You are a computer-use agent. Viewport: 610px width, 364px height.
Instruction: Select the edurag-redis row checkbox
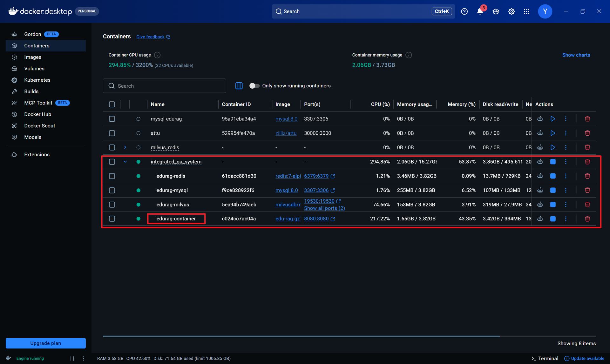point(112,176)
